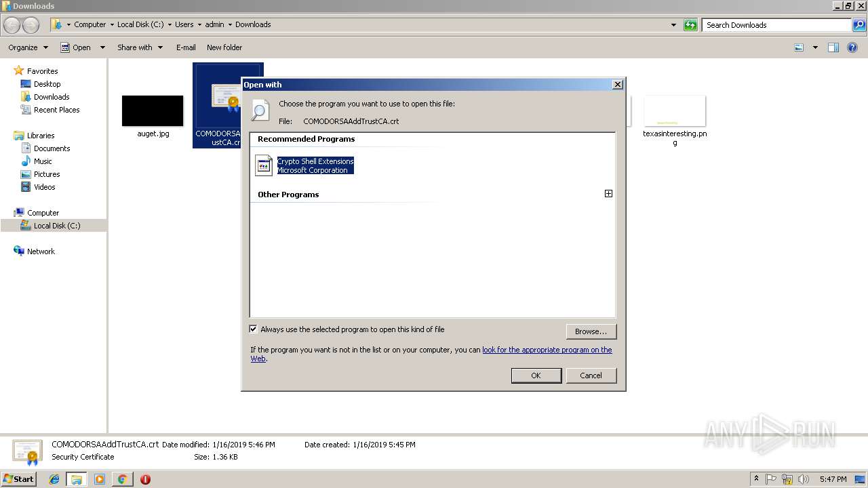Open the Share with dropdown
This screenshot has width=868, height=488.
[140, 47]
